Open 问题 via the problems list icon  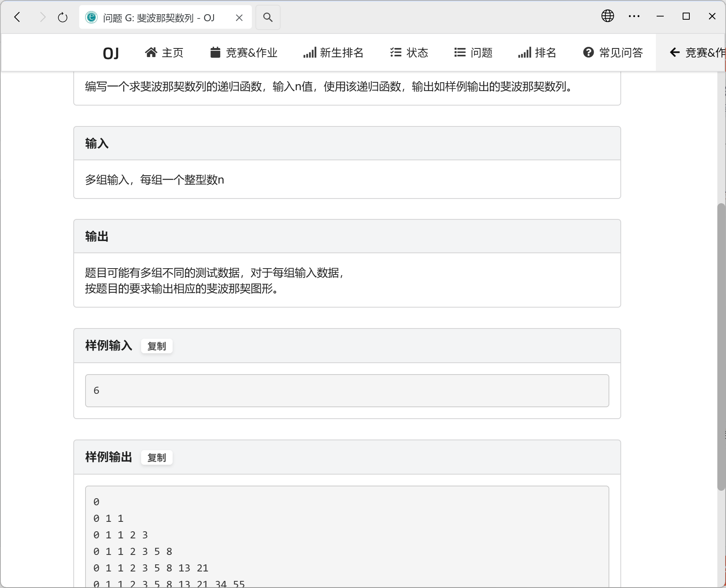(459, 52)
